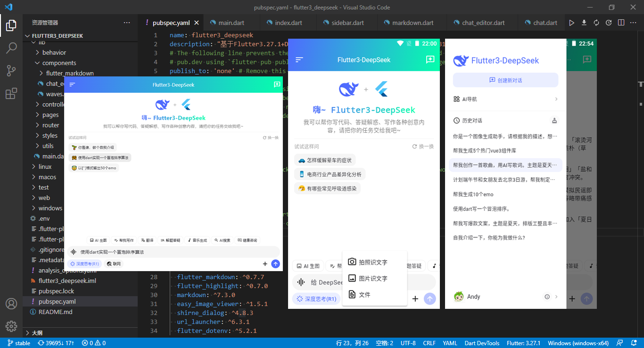
Task: Open the Source Control view
Action: point(11,71)
